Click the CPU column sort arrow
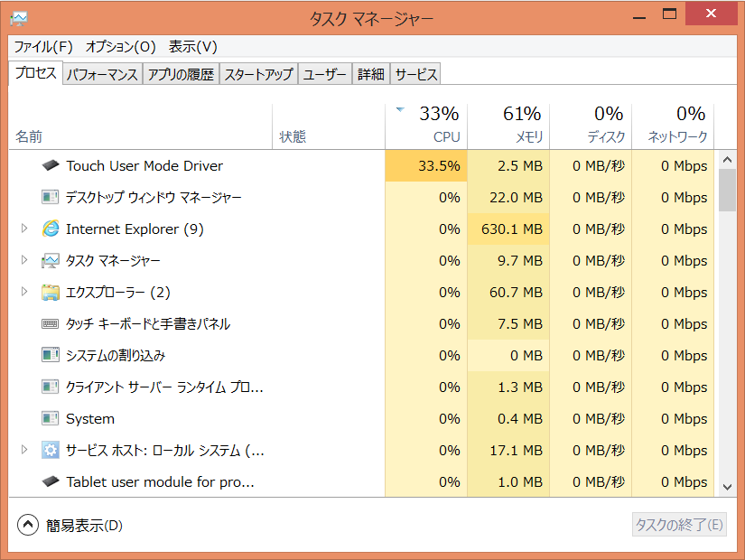The image size is (745, 560). click(x=400, y=110)
